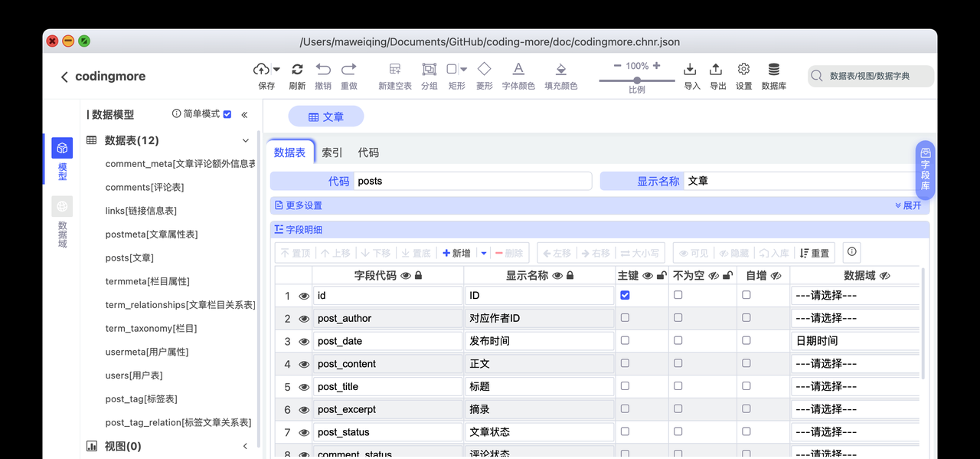The height and width of the screenshot is (459, 980).
Task: Expand the 更多设置 section via 展开
Action: click(x=909, y=205)
